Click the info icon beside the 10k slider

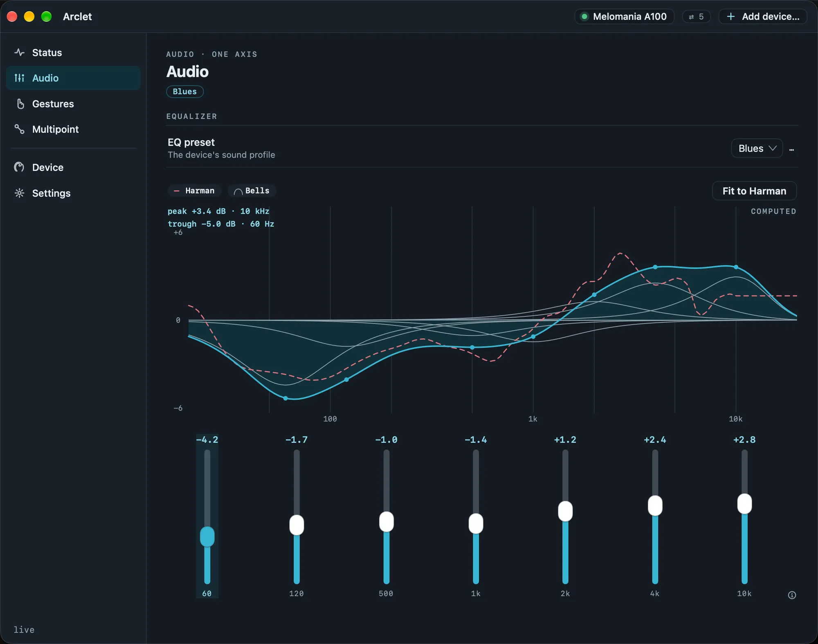tap(792, 595)
